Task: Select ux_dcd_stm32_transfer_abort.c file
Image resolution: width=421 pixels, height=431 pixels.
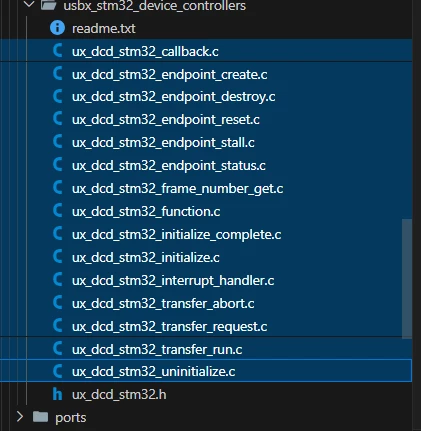Action: click(x=206, y=304)
